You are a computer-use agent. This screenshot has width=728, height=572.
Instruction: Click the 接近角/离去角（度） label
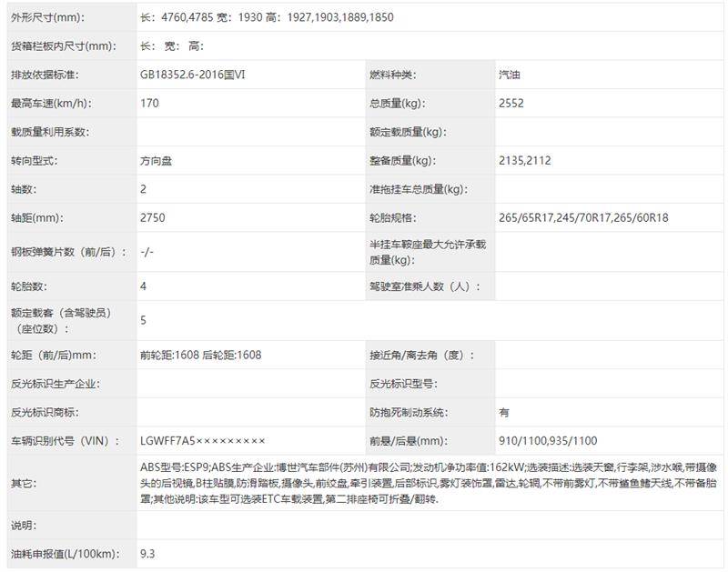[x=421, y=356]
